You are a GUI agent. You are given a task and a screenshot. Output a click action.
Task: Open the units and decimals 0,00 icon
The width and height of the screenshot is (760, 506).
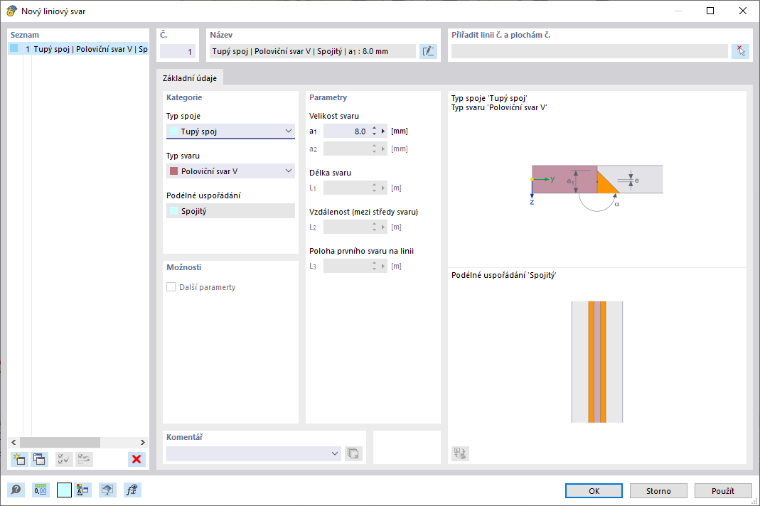pos(40,490)
